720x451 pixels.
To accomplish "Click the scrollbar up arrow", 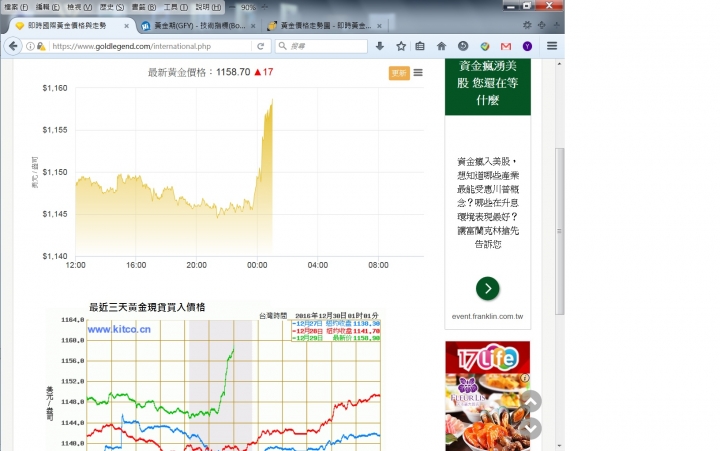I will [x=559, y=64].
